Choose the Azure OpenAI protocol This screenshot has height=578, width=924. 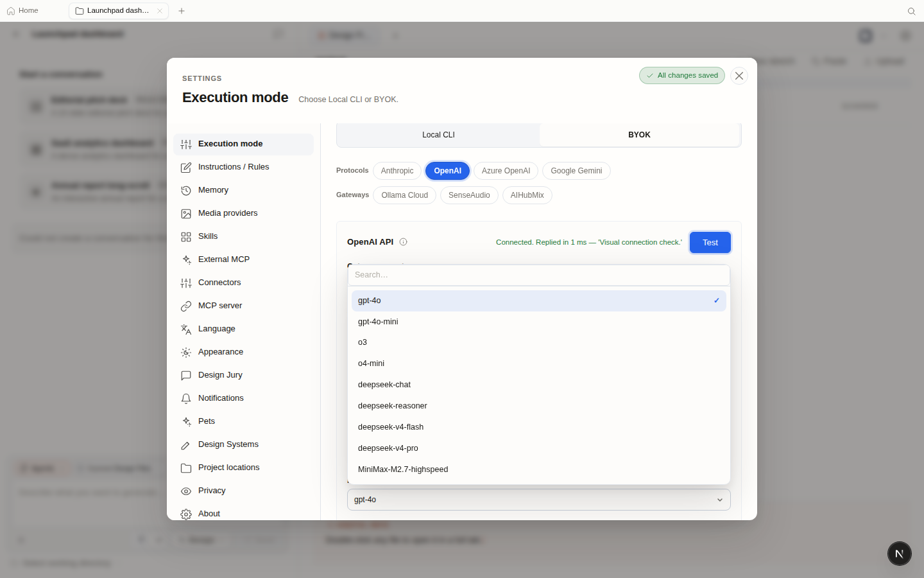point(506,171)
